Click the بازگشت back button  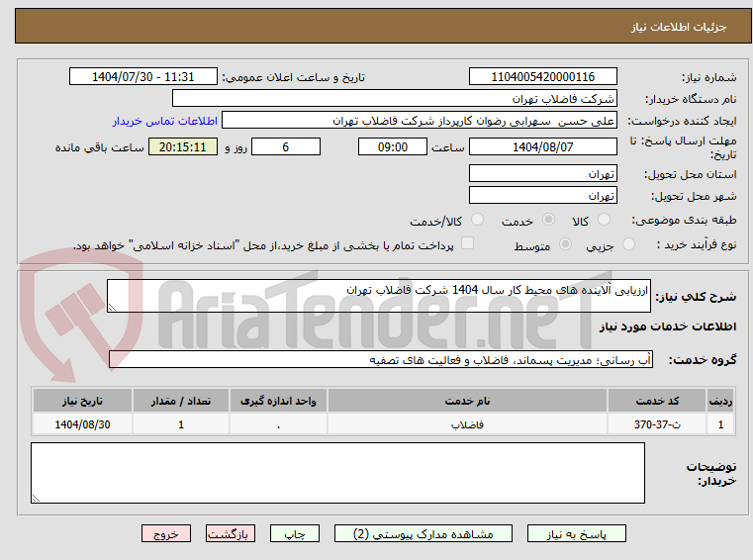pyautogui.click(x=230, y=533)
